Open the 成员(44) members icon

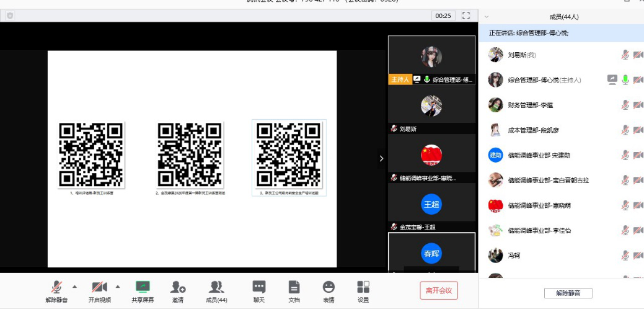click(216, 287)
